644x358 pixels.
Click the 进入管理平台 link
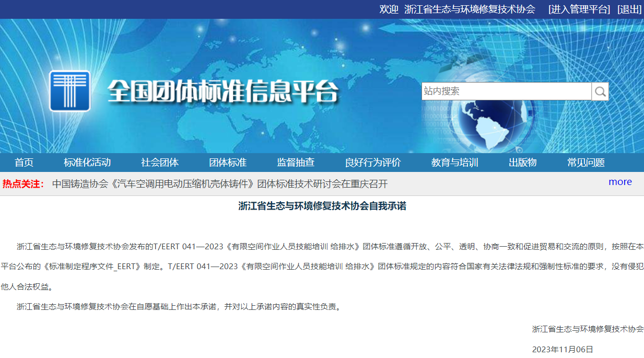pos(579,9)
